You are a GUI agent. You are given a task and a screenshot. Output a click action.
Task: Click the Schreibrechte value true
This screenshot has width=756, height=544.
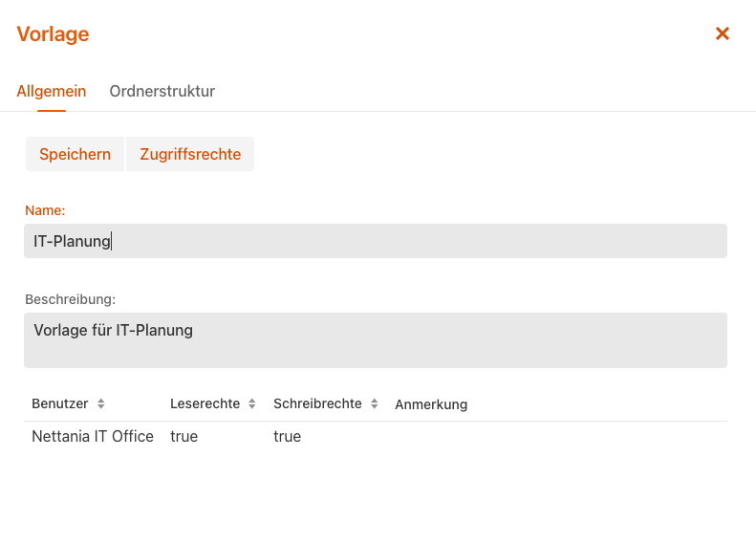287,437
